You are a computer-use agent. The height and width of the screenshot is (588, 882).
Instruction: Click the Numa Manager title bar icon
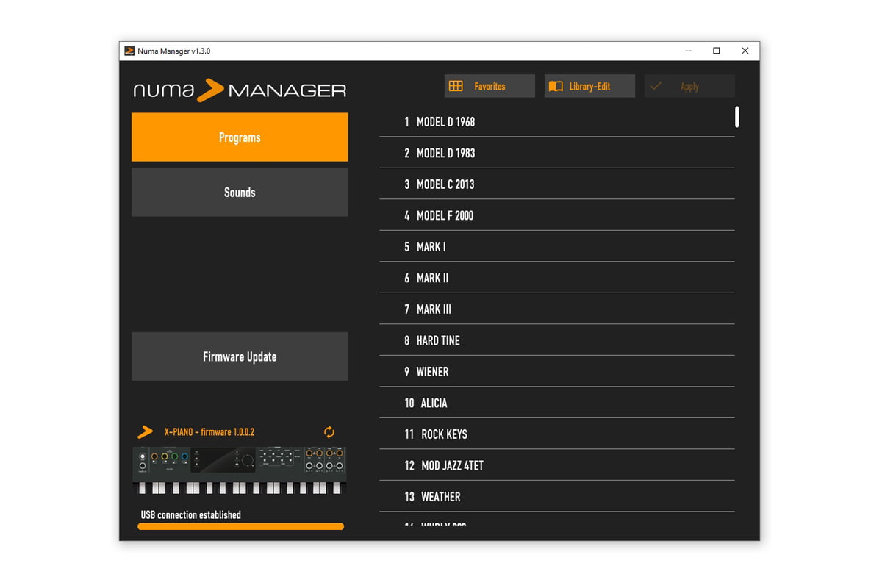pyautogui.click(x=129, y=51)
